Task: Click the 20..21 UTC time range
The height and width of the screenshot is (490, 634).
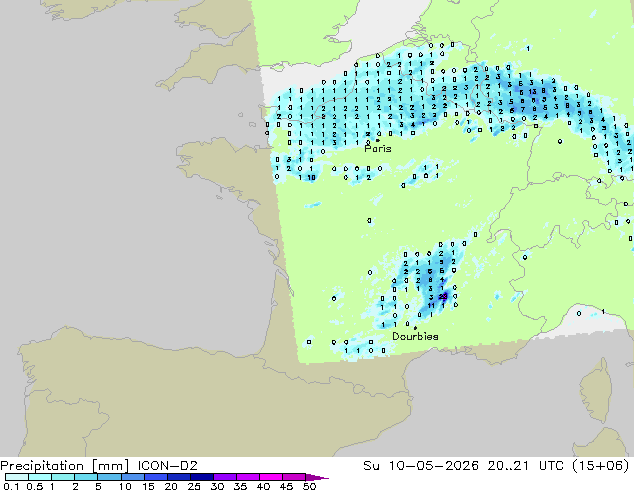Action: (x=524, y=466)
